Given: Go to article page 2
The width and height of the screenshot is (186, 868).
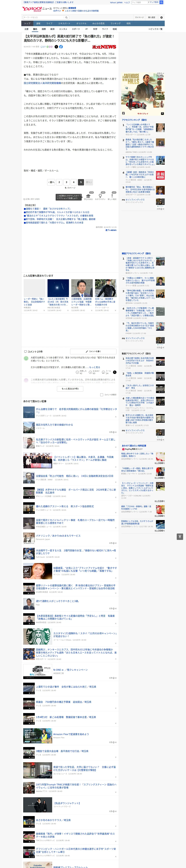Looking at the screenshot, I should pos(59,182).
